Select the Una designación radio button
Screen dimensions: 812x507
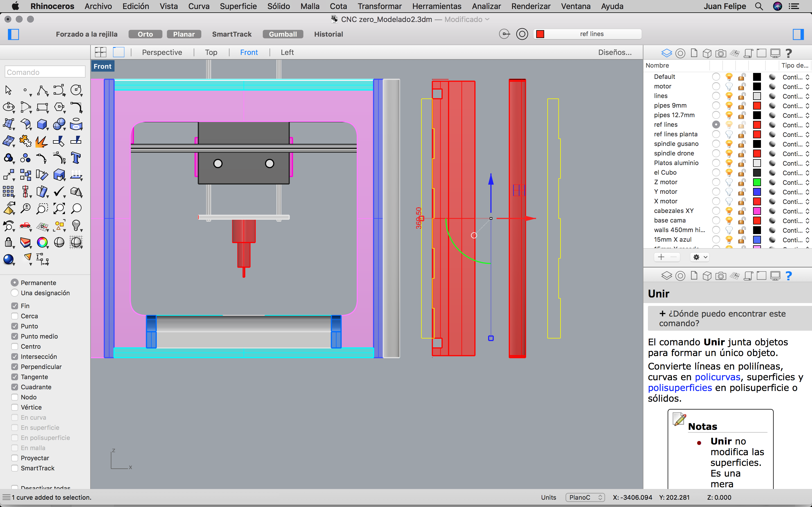pos(15,293)
